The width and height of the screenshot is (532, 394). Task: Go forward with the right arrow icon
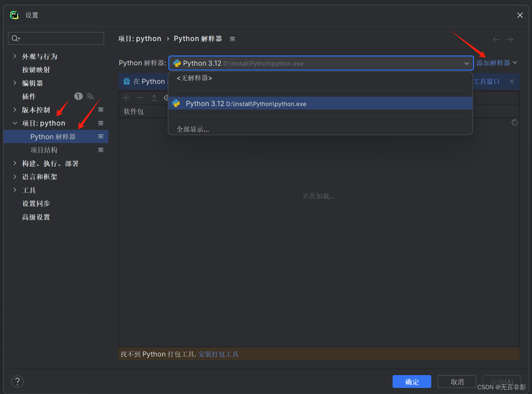tap(510, 40)
